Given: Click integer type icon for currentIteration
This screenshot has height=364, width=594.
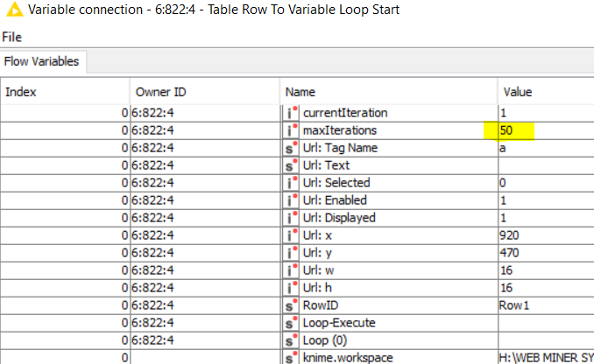Looking at the screenshot, I should pos(291,113).
